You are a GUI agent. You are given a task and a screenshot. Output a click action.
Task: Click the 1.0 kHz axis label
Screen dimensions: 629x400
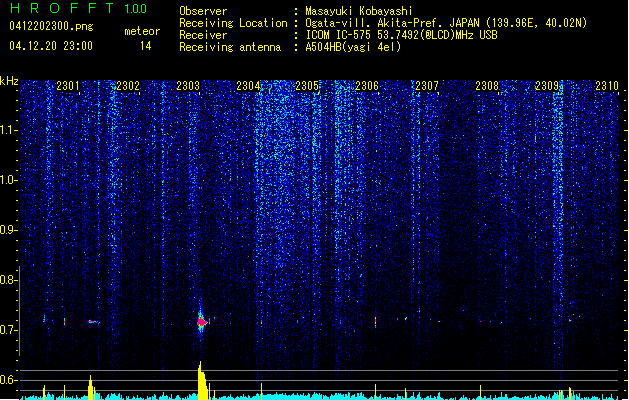coord(9,181)
